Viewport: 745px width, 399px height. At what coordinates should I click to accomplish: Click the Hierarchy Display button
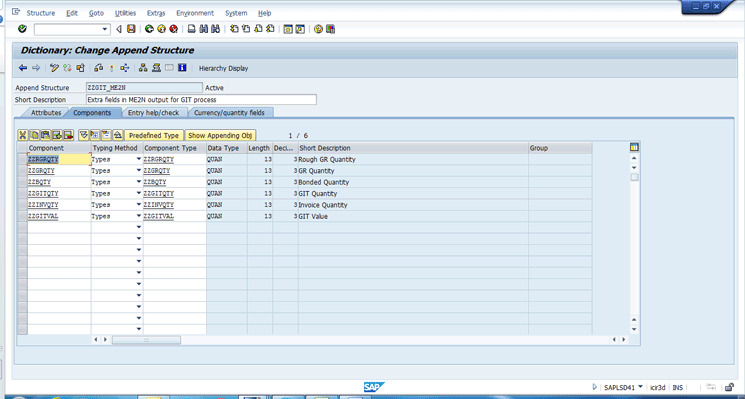click(223, 68)
